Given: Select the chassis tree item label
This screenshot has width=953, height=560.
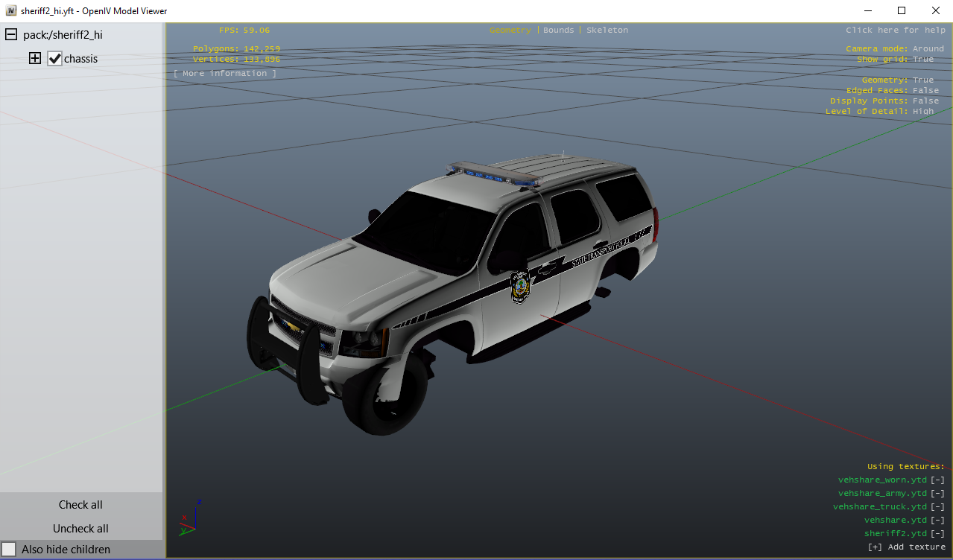Looking at the screenshot, I should 80,59.
